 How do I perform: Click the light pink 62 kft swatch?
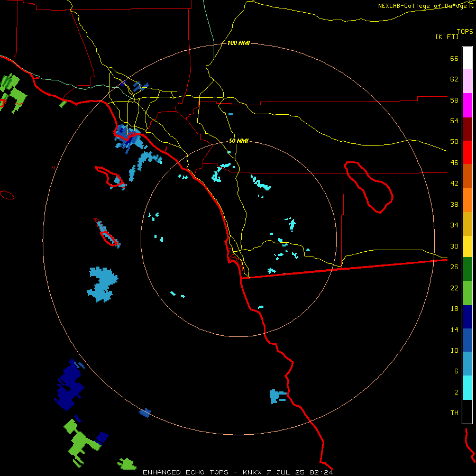click(x=467, y=81)
